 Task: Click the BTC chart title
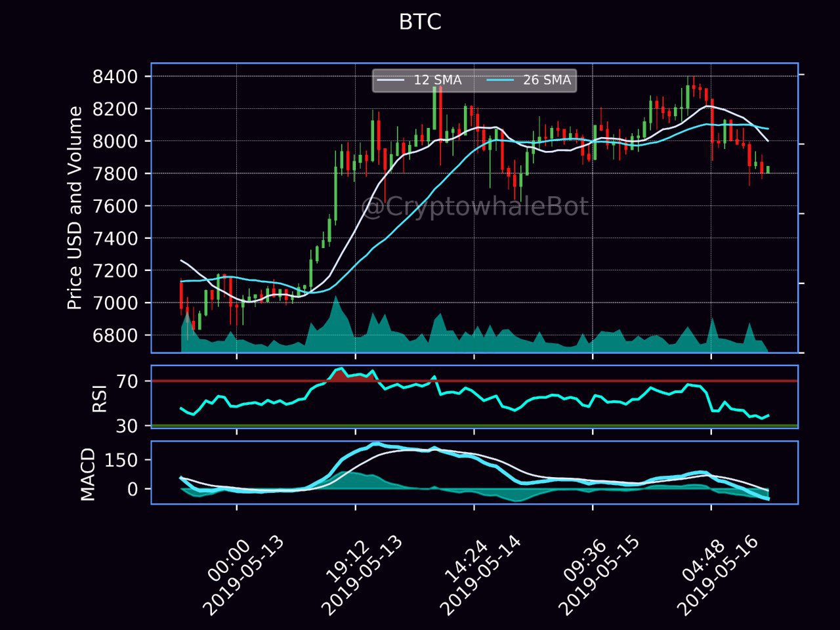(420, 22)
